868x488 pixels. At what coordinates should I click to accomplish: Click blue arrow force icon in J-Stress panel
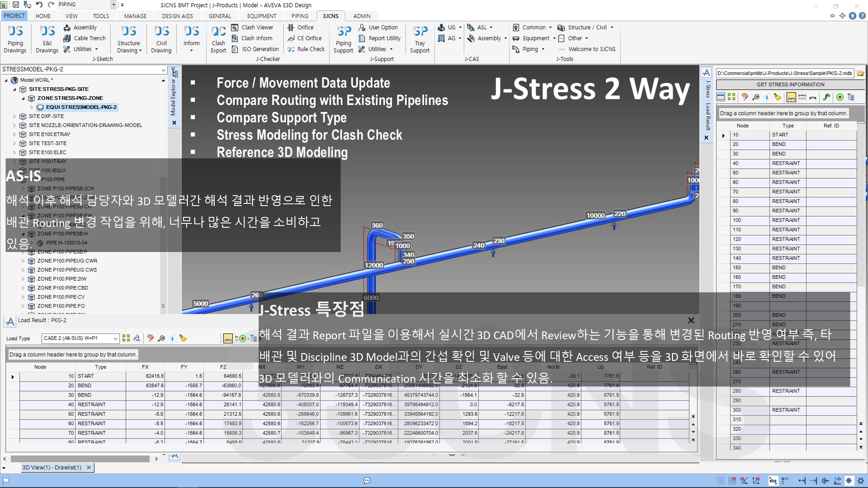(x=766, y=97)
